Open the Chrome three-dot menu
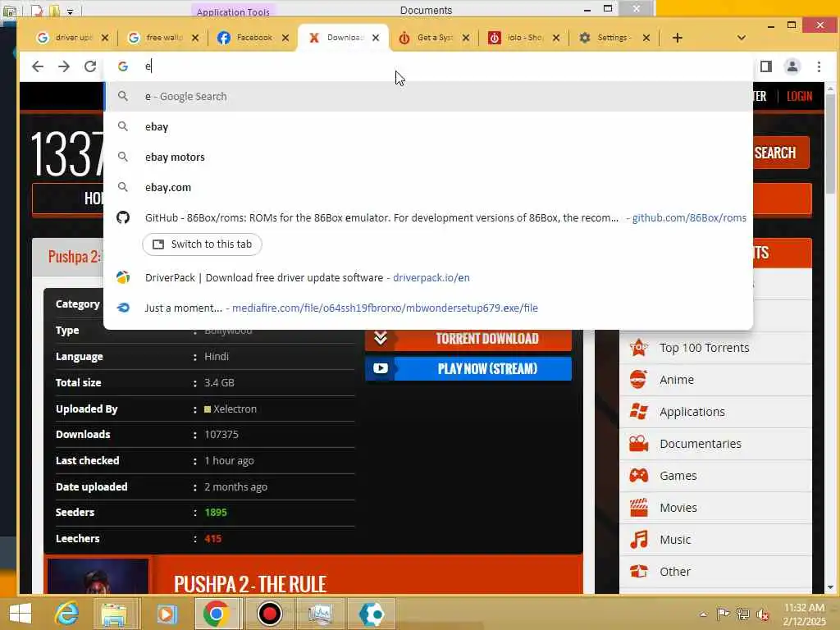The height and width of the screenshot is (630, 840). pyautogui.click(x=819, y=66)
